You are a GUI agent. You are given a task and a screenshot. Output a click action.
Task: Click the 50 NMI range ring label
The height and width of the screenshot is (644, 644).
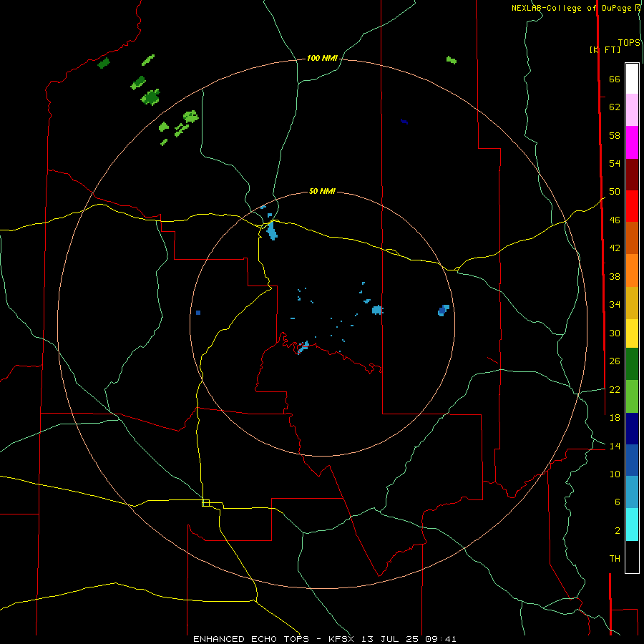(322, 191)
